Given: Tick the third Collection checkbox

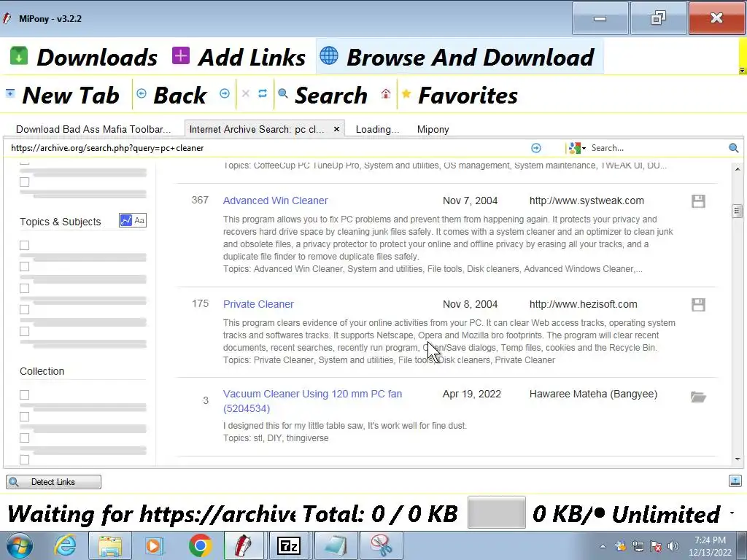Looking at the screenshot, I should [24, 437].
